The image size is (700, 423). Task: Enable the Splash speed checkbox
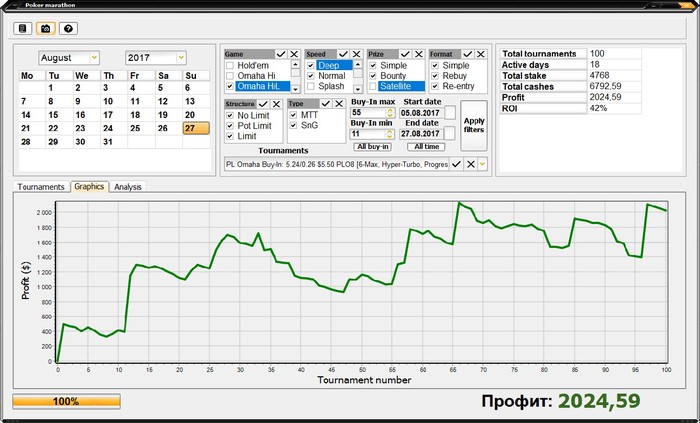[311, 86]
